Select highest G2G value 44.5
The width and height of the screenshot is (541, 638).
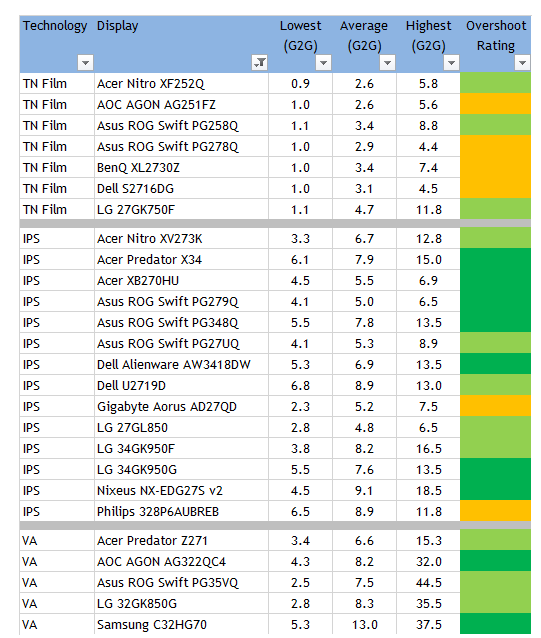pyautogui.click(x=428, y=583)
